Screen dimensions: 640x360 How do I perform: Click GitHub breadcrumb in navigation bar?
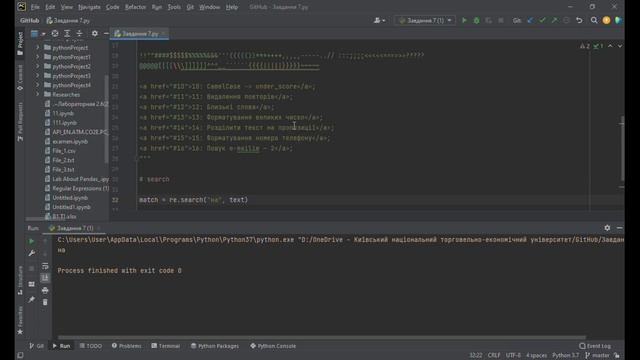click(x=29, y=20)
